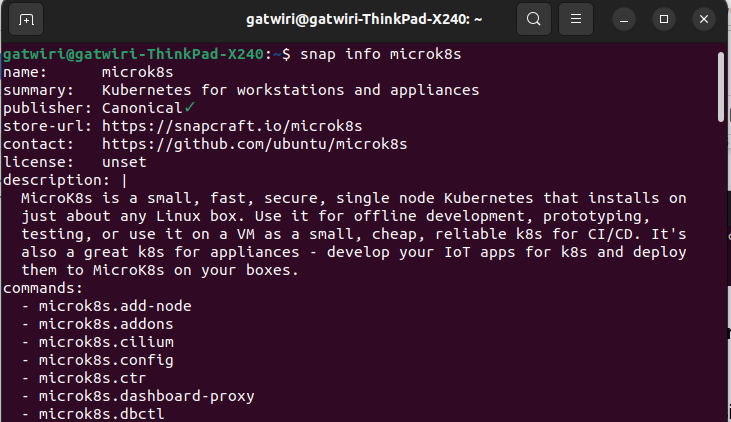731x422 pixels.
Task: Click command entry 'microk8s.ctr'
Action: pyautogui.click(x=92, y=378)
